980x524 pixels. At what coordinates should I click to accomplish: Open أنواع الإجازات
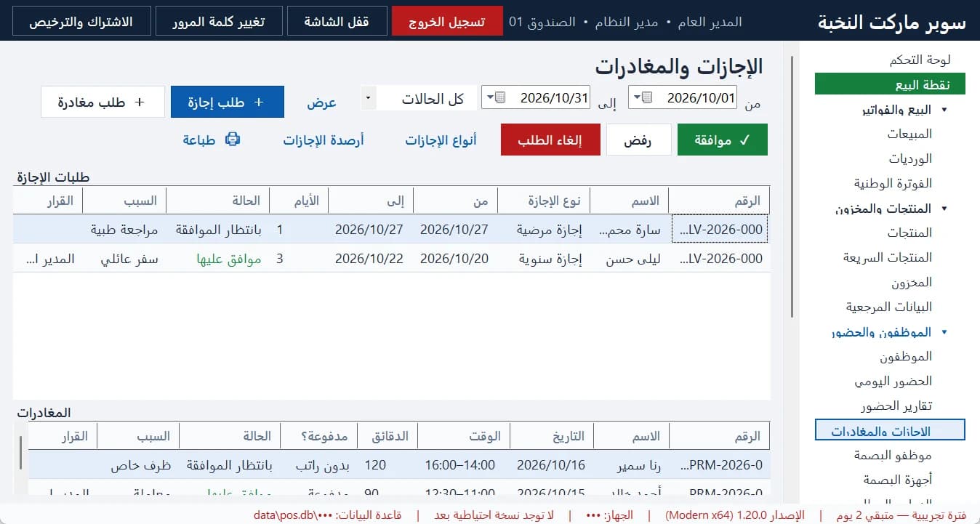coord(441,140)
